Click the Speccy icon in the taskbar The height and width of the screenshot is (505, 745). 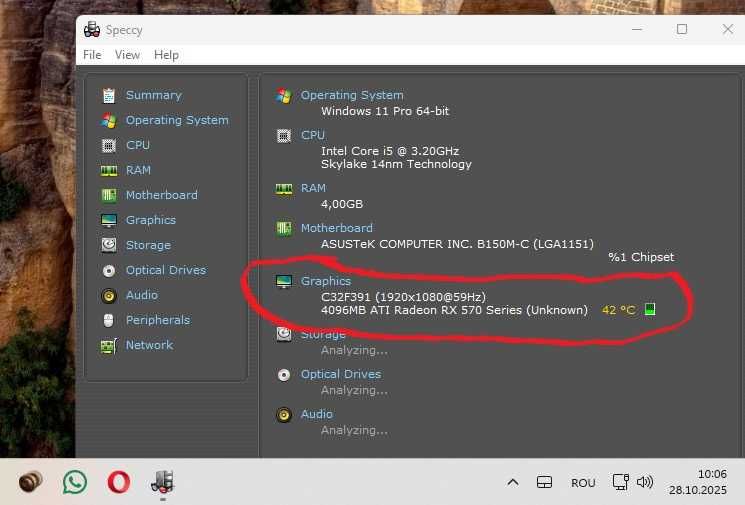click(162, 482)
